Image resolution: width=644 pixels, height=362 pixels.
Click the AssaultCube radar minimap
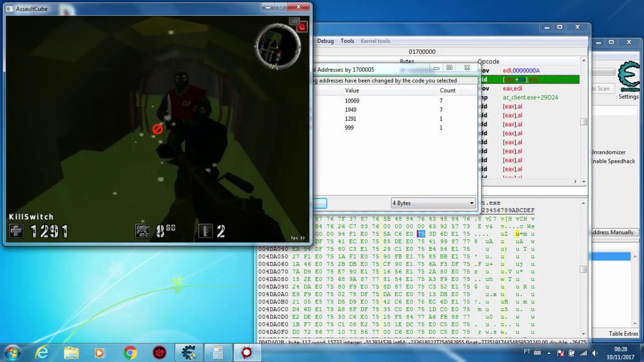coord(277,47)
